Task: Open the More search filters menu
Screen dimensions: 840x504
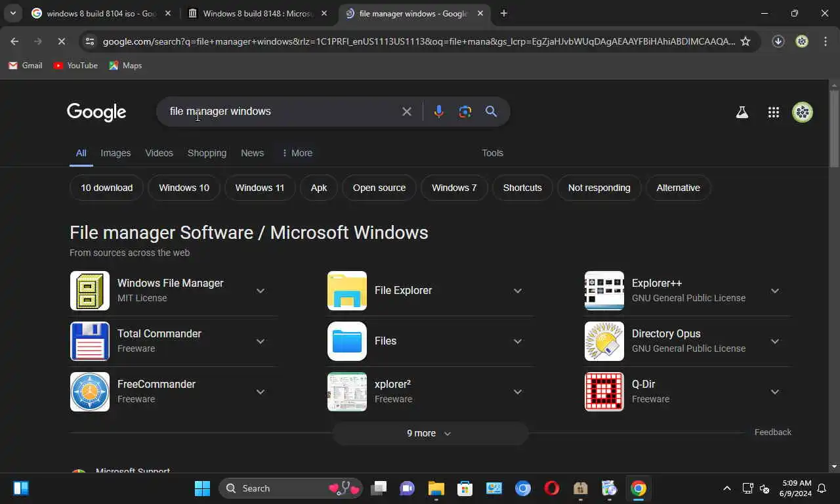Action: point(297,153)
